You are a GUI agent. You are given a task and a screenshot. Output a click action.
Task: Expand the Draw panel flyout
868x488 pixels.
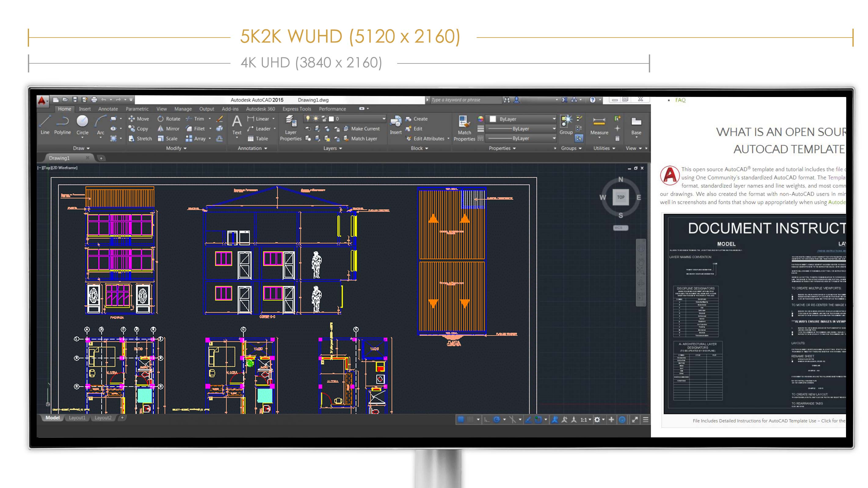(x=81, y=148)
